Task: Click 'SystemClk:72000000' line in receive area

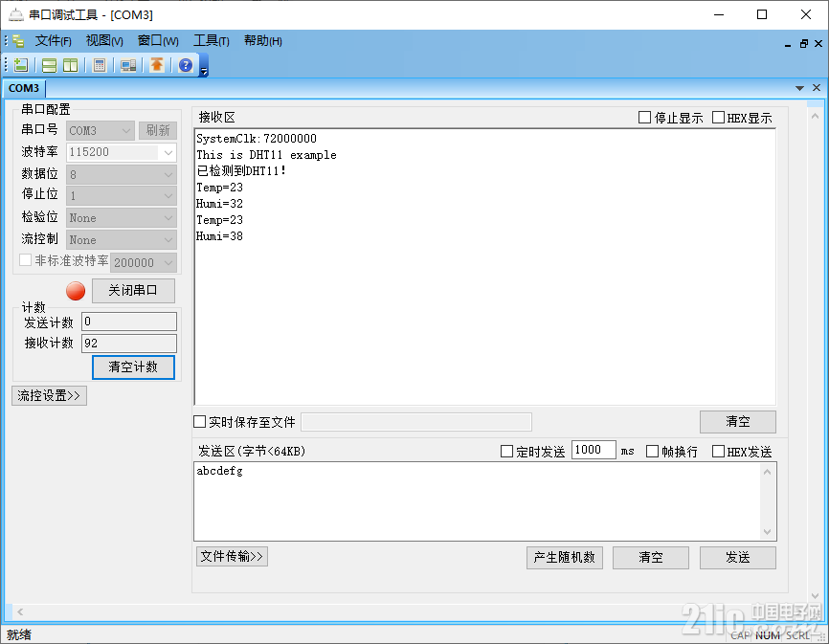Action: pyautogui.click(x=257, y=139)
